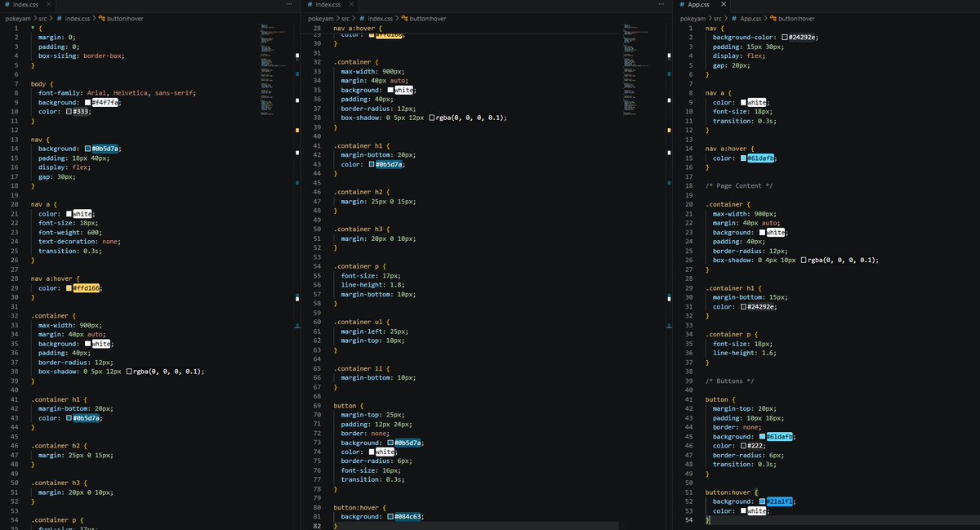This screenshot has width=980, height=530.
Task: Click #222 swatch in App.css button rule
Action: pyautogui.click(x=744, y=446)
